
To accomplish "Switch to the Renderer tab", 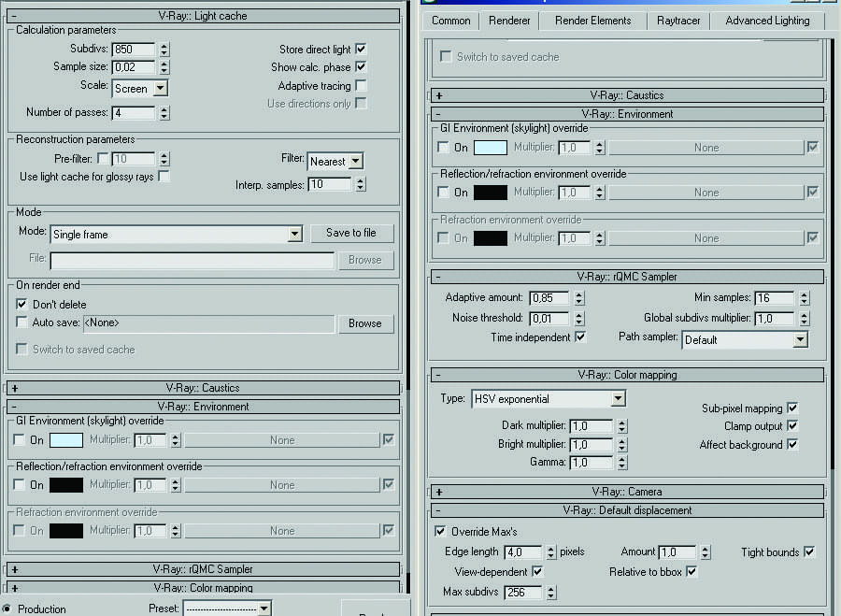I will click(509, 21).
